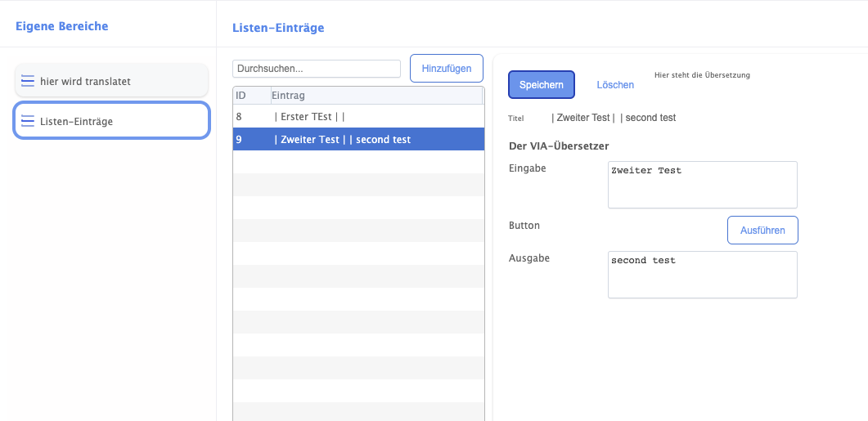Screen dimensions: 868x421
Task: Select row 8 'Erster TEst'
Action: [358, 117]
